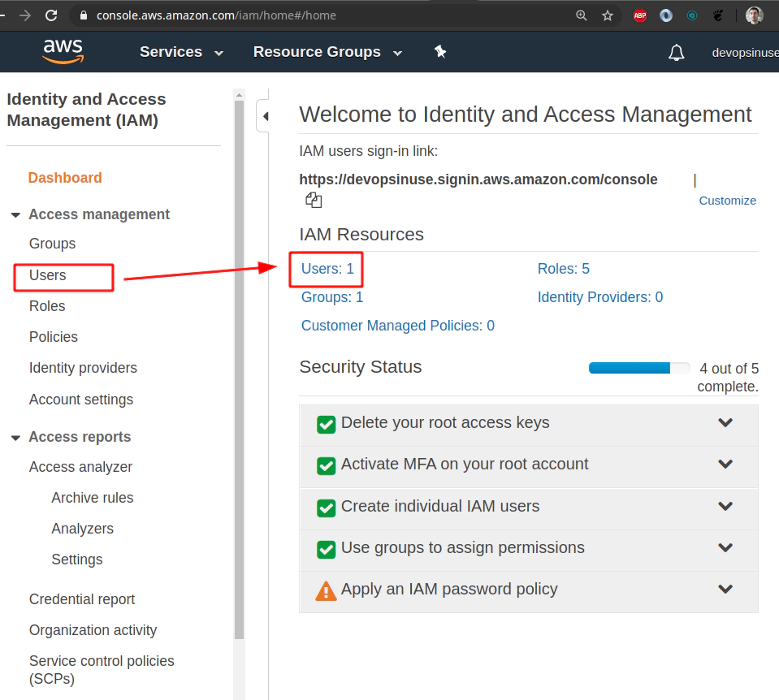Open the blue circular extension icon
The height and width of the screenshot is (700, 779).
(666, 16)
